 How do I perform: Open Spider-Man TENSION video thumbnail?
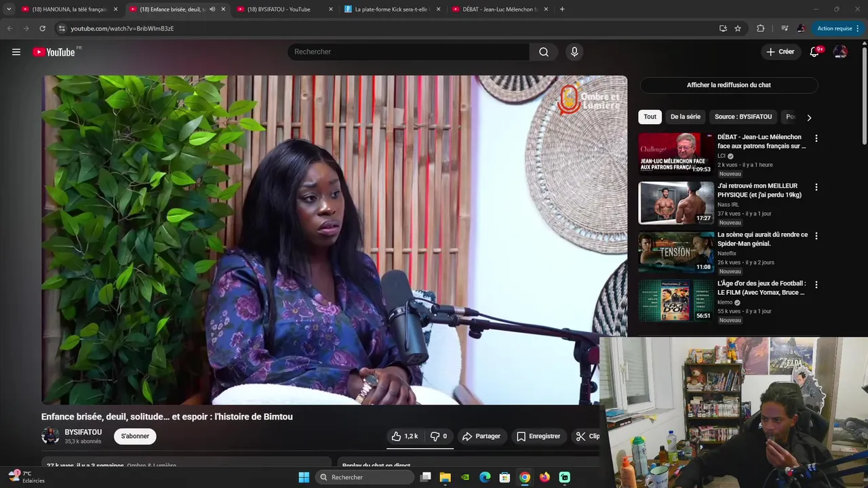[676, 251]
